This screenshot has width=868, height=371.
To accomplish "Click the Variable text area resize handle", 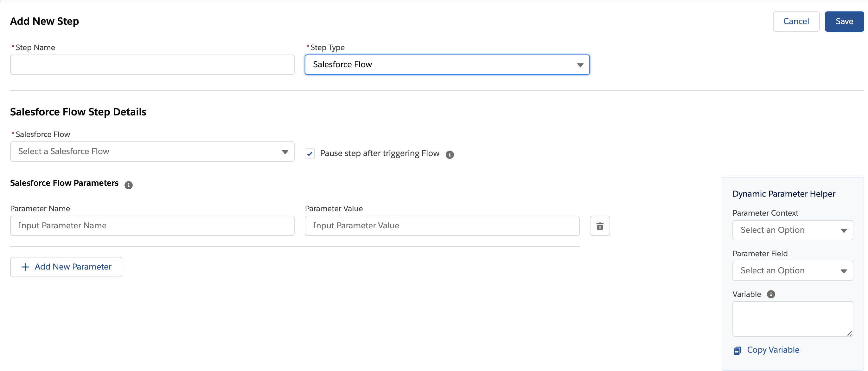I will [849, 333].
